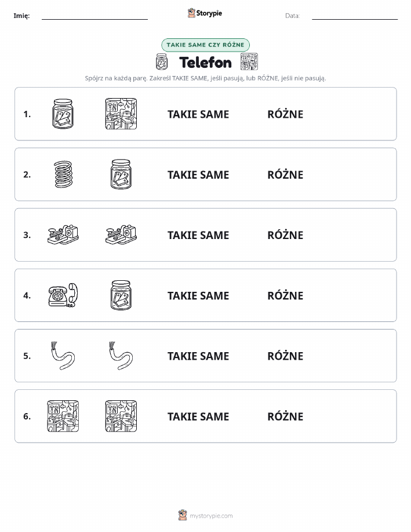Screen dimensions: 411x532
Task: Click the left workshop scene icon in row 6
Action: coord(63,416)
